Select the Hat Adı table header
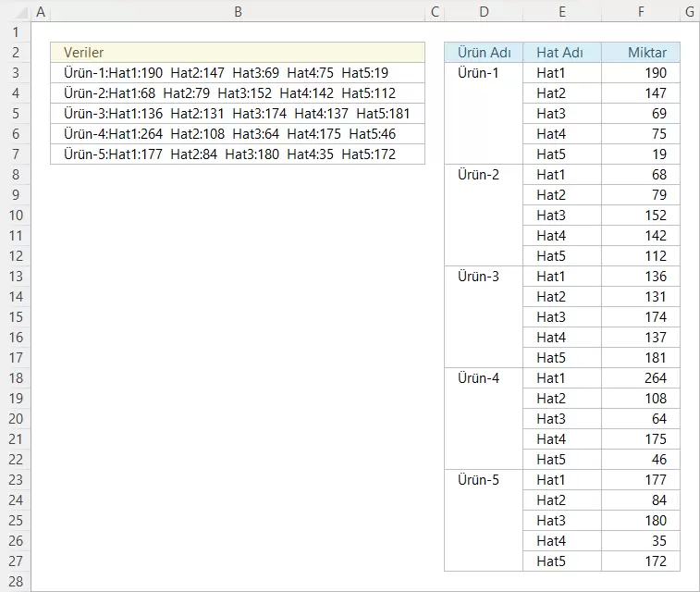700x592 pixels. (x=561, y=53)
